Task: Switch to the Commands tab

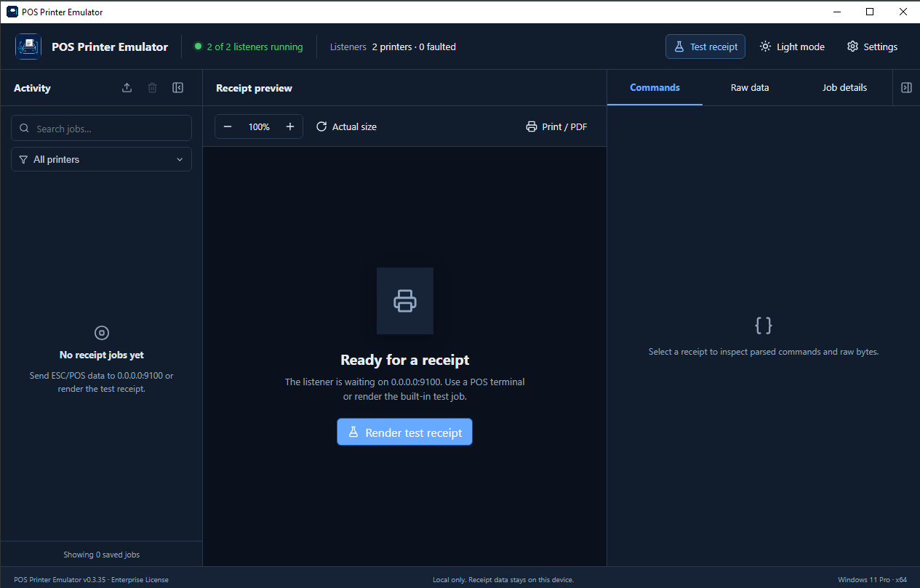Action: point(655,87)
